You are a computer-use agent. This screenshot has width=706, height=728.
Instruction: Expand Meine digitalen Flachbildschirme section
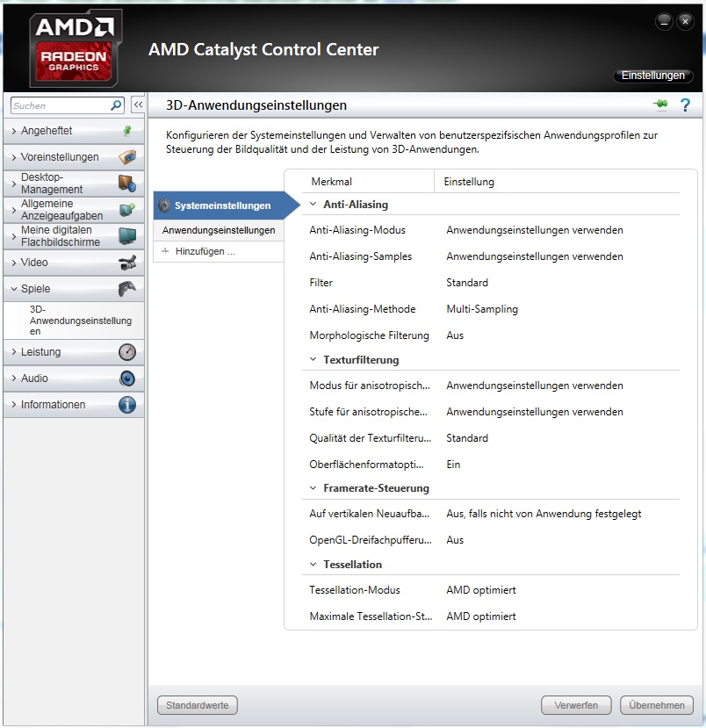click(x=14, y=236)
